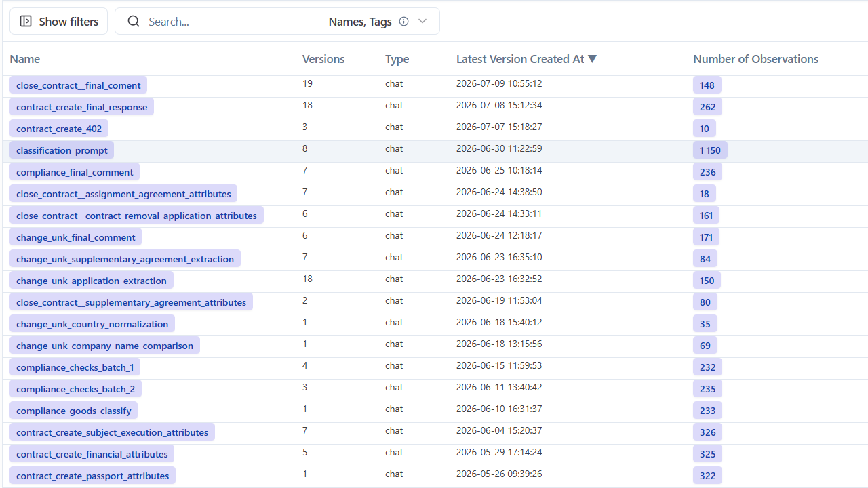Open the contract_create_402 prompt
This screenshot has height=488, width=868.
coord(59,129)
